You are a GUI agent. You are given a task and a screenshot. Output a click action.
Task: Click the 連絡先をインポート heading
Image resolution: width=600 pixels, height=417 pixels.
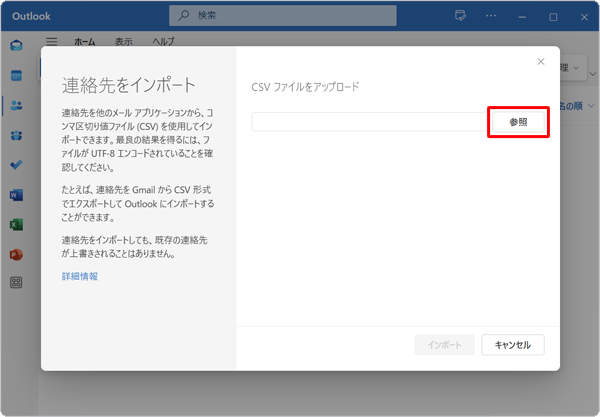click(129, 85)
